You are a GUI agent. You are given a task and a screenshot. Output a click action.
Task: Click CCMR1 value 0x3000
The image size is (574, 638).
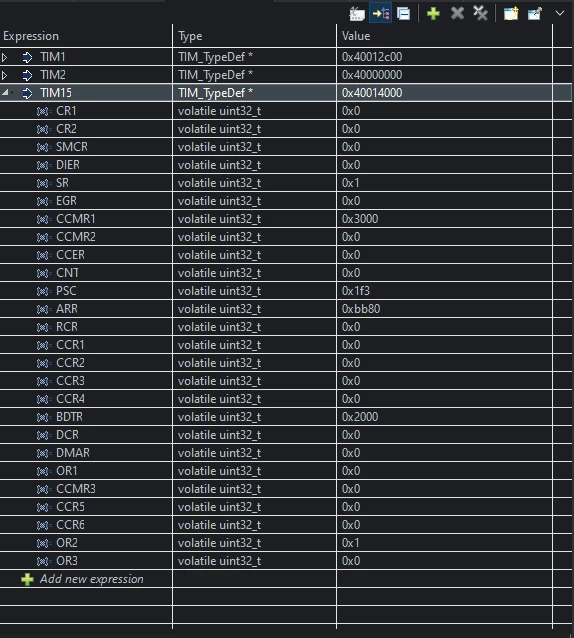pyautogui.click(x=360, y=219)
